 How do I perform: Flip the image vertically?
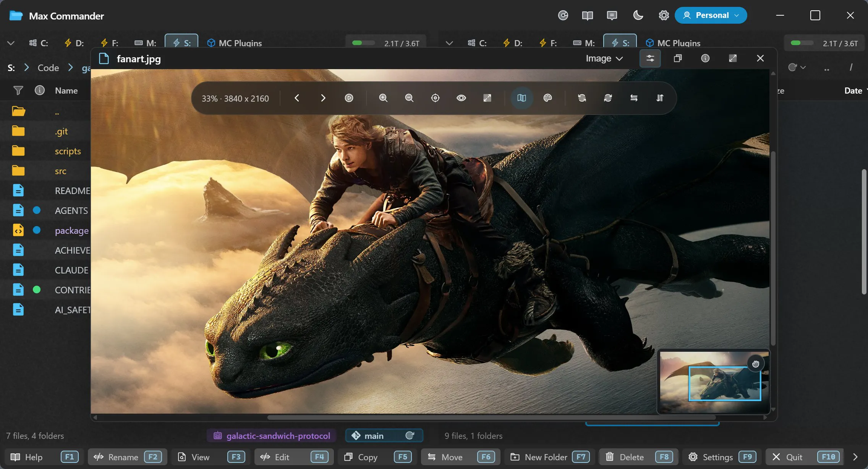(660, 98)
